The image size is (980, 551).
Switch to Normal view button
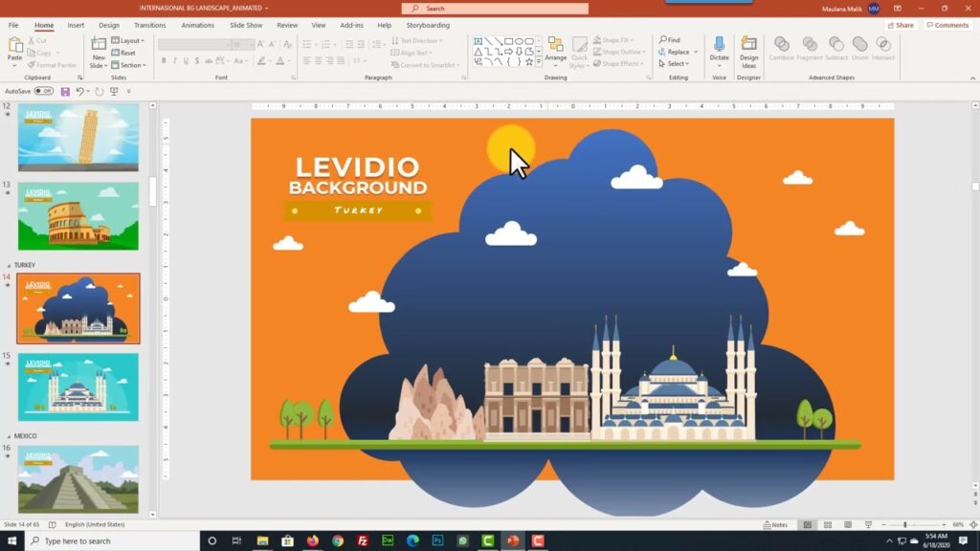[808, 525]
